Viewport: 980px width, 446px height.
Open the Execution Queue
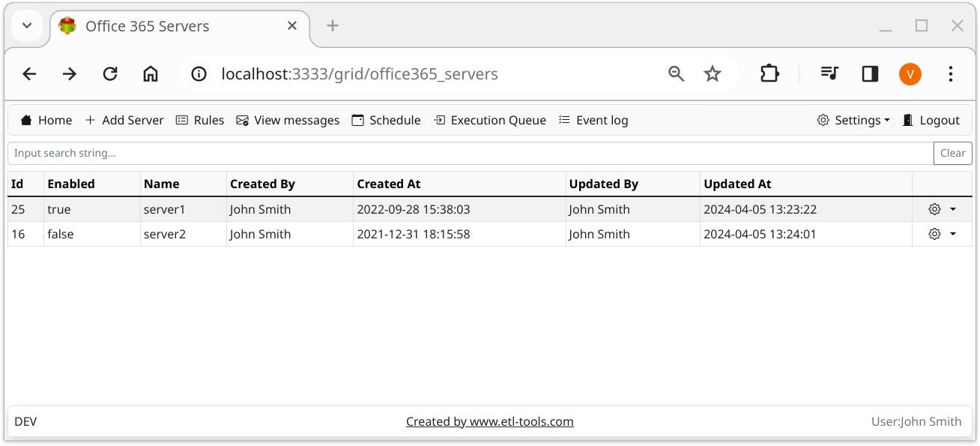(490, 120)
